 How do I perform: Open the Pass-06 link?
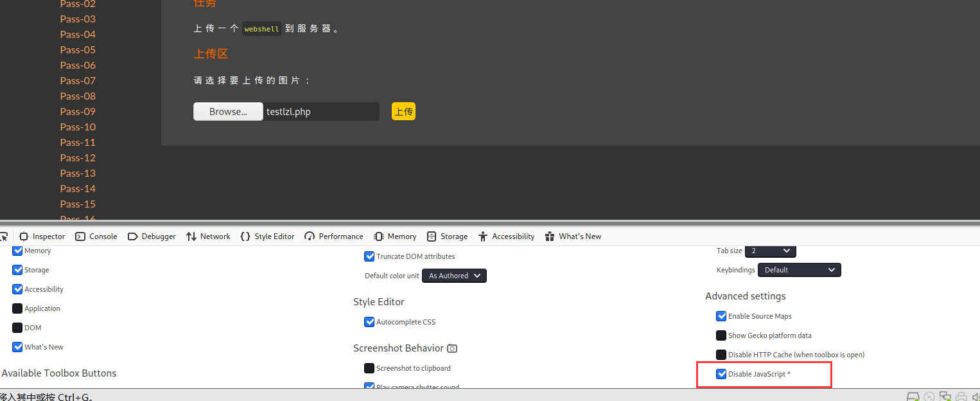coord(78,65)
